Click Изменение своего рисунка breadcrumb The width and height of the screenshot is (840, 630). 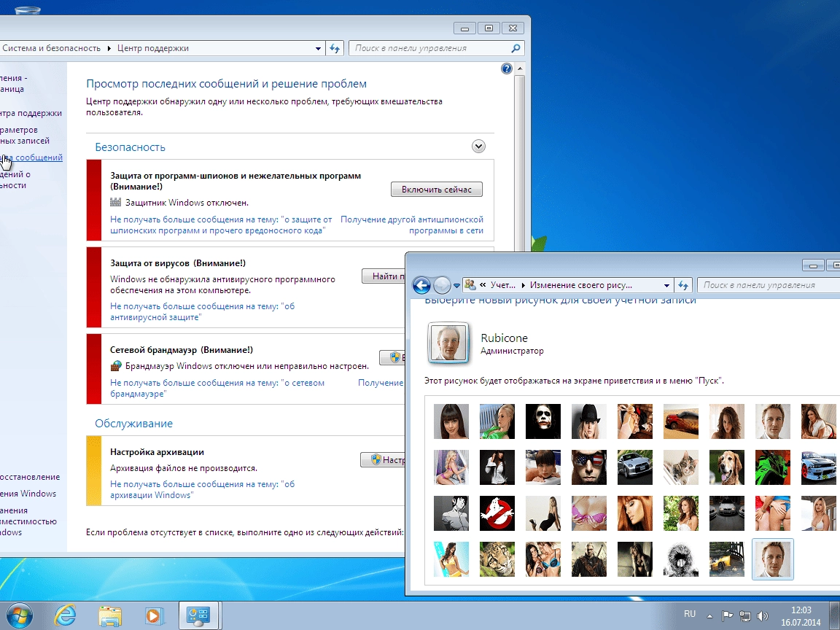(x=580, y=286)
